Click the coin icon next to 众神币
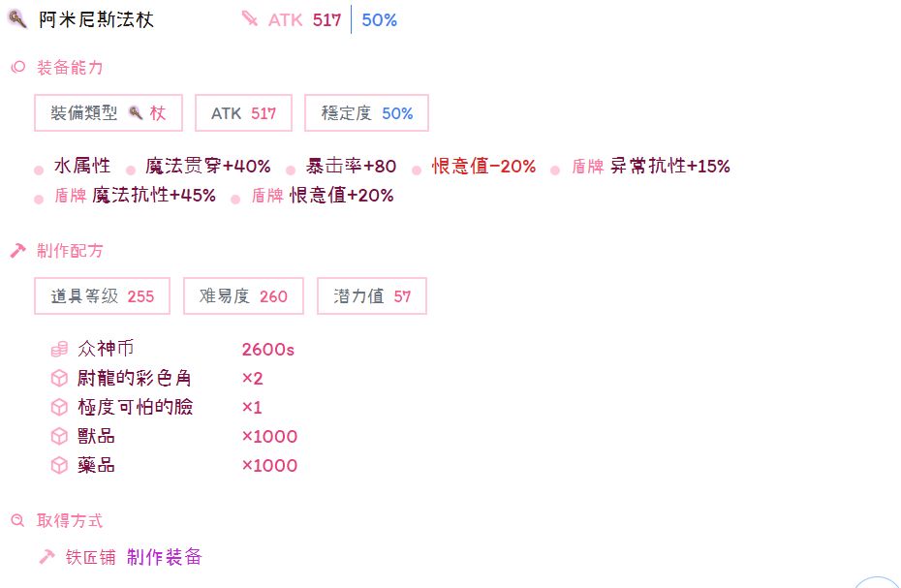This screenshot has width=901, height=588. coord(59,350)
